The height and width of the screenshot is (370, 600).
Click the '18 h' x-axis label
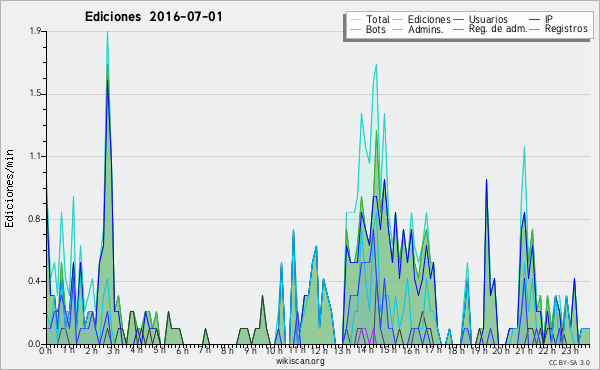456,351
